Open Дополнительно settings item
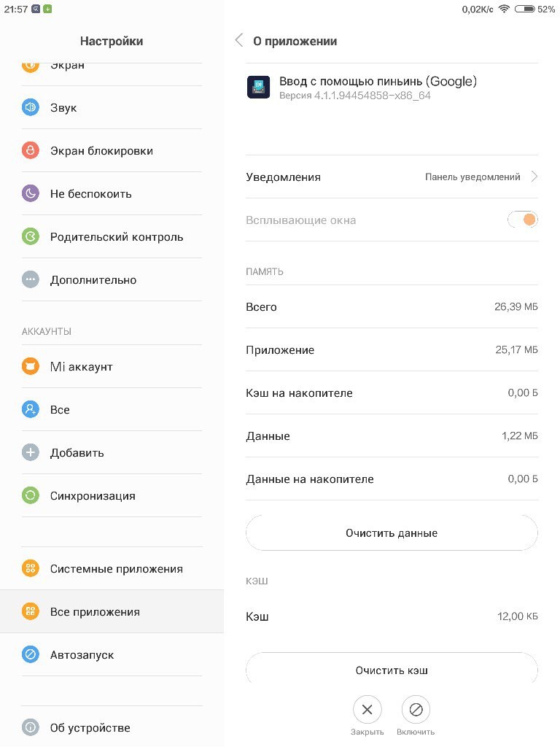The height and width of the screenshot is (747, 560). [x=112, y=279]
